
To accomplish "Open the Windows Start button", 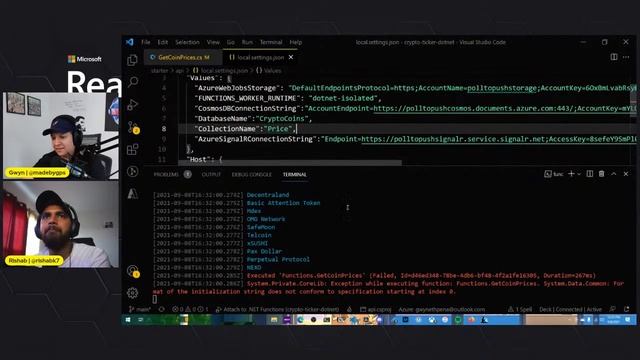I will (x=128, y=320).
